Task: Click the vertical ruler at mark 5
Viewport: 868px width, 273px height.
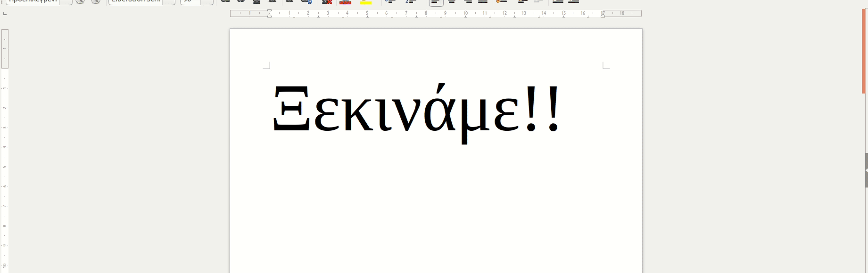Action: tap(5, 167)
